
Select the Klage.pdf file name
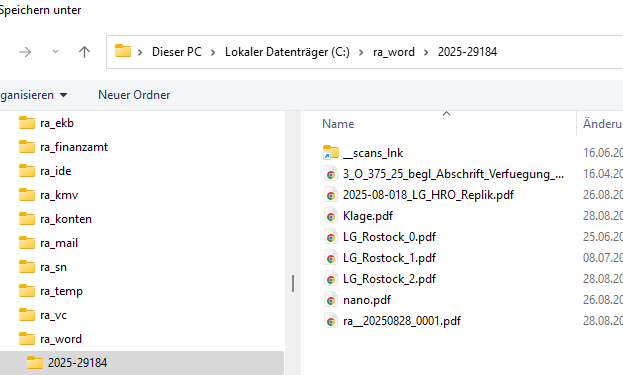click(x=368, y=216)
